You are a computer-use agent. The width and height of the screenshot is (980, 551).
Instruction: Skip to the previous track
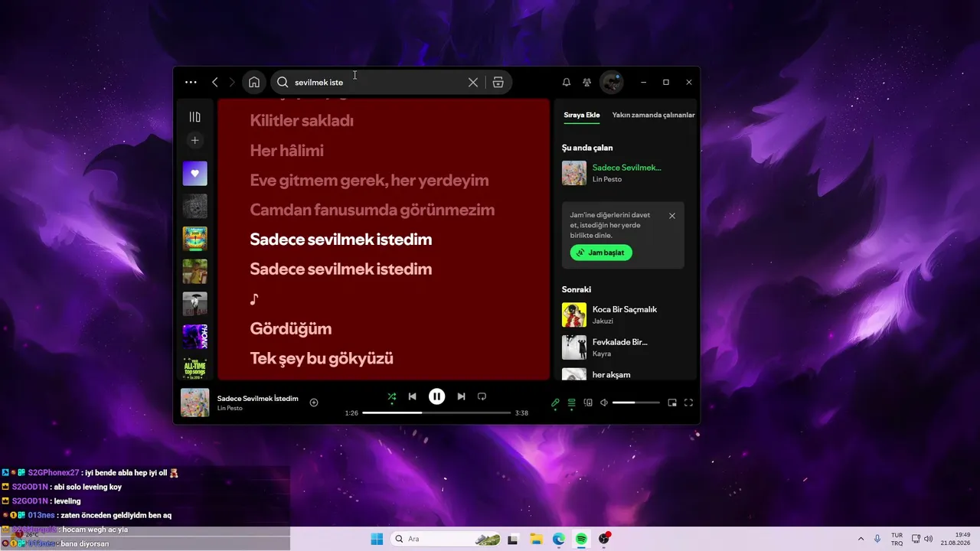pyautogui.click(x=412, y=396)
